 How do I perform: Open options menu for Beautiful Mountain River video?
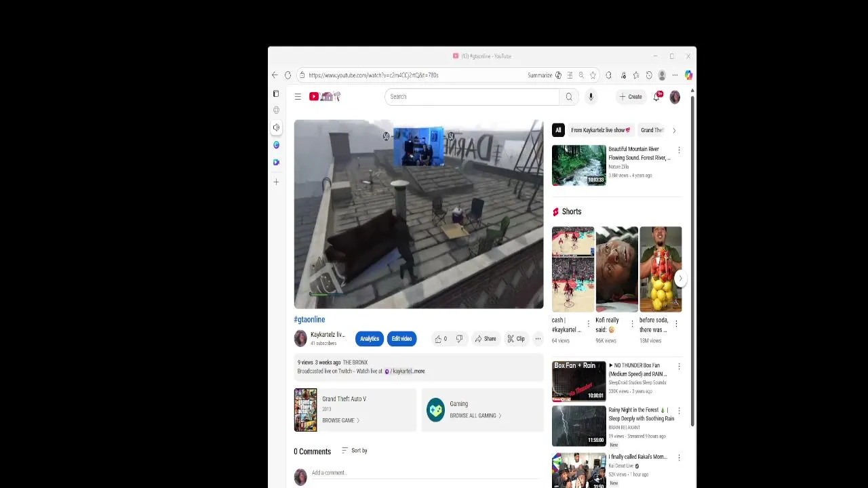point(679,150)
